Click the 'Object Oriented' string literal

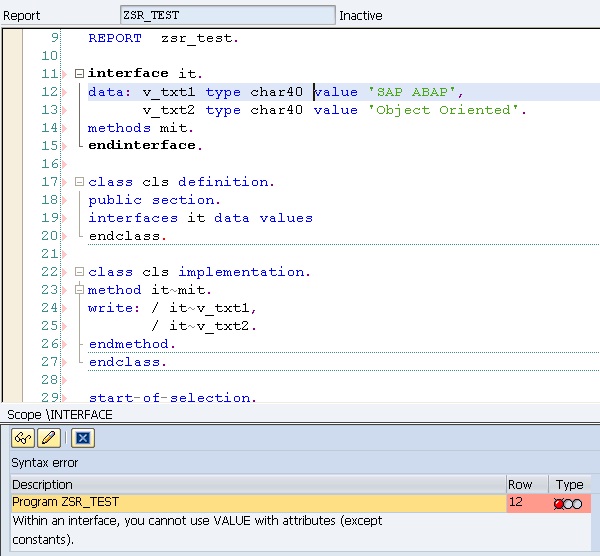(444, 110)
